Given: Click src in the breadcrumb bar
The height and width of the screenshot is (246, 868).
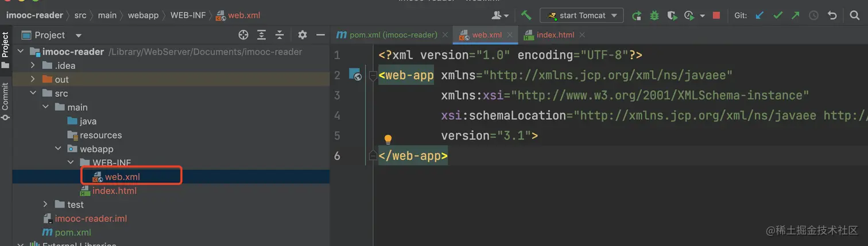Looking at the screenshot, I should point(80,15).
